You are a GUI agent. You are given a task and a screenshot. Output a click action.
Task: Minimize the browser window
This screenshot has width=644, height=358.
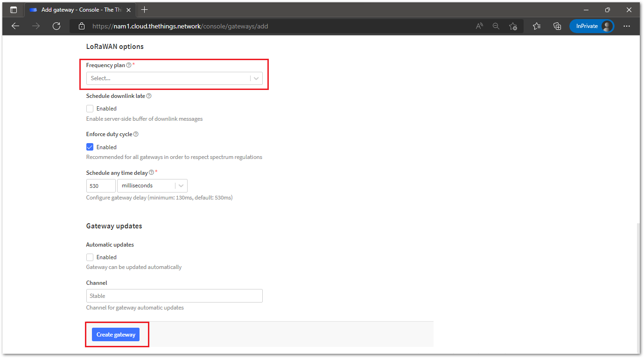click(x=586, y=10)
